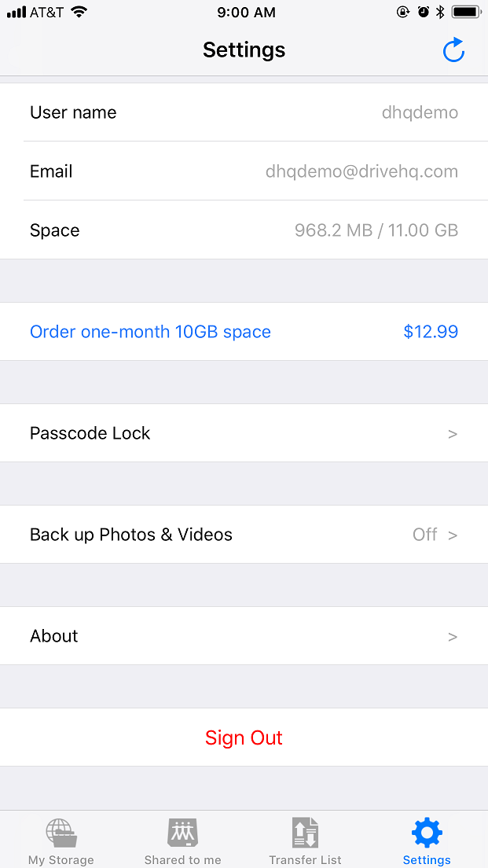The image size is (488, 868).
Task: Open the About disclosure arrow
Action: click(452, 636)
